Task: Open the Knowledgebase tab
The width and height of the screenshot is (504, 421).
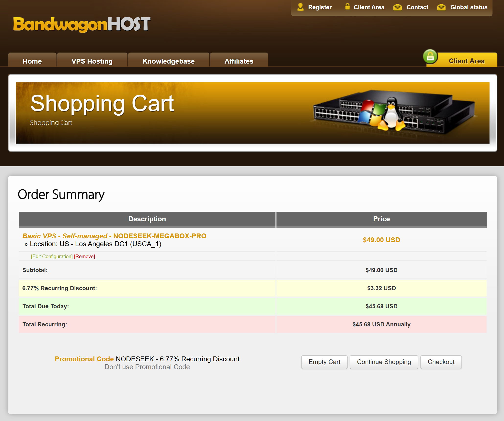Action: [169, 60]
